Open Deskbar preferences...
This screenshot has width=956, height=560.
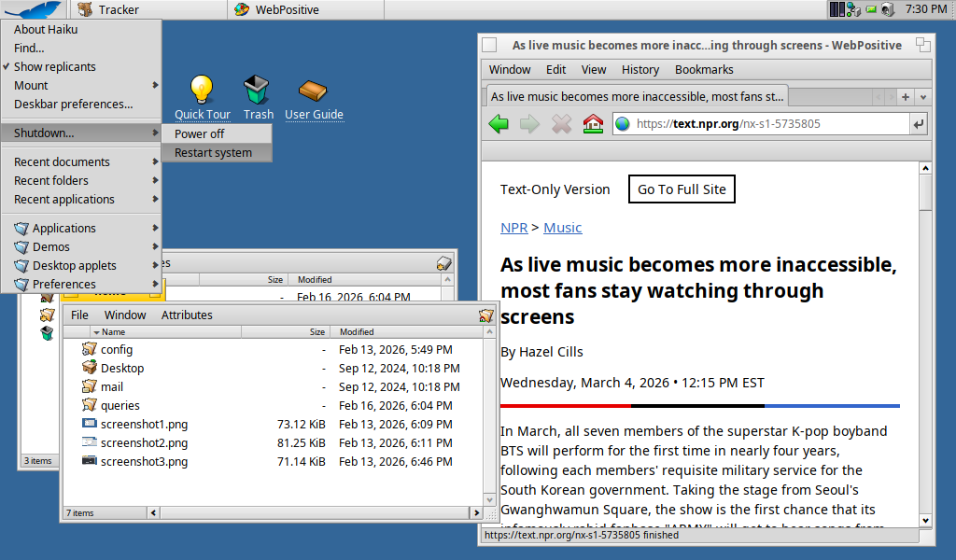click(x=80, y=105)
